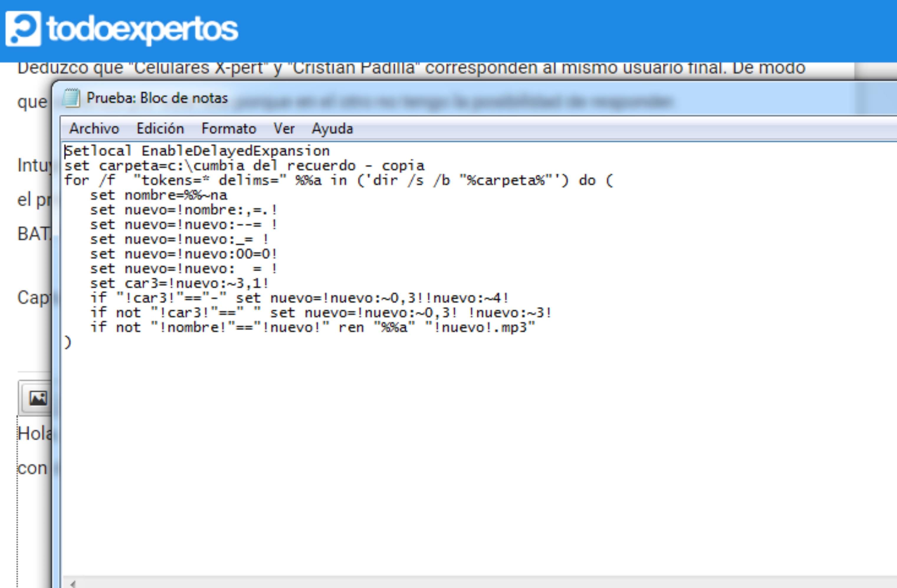This screenshot has height=588, width=897.
Task: Click the todoexpertos logo icon
Action: [x=23, y=29]
